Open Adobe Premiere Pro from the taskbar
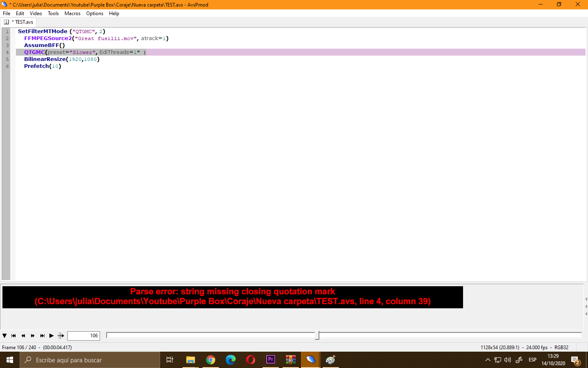The image size is (588, 368). pyautogui.click(x=271, y=360)
